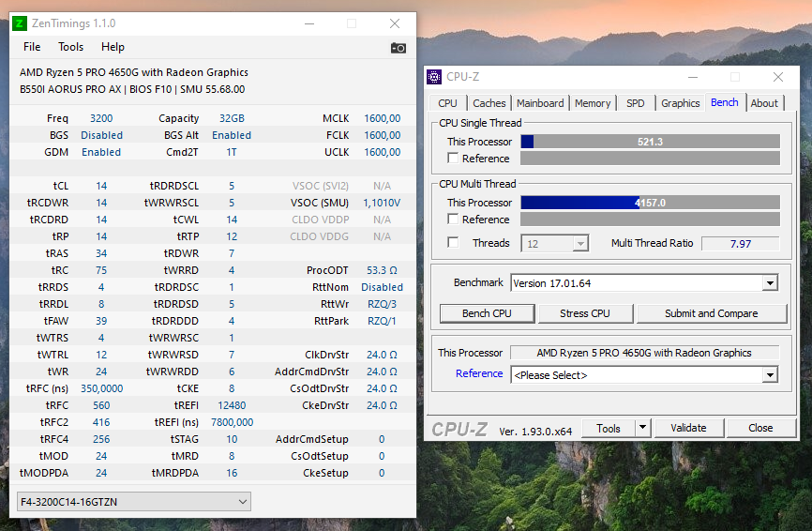
Task: Click the Multi Thread Ratio 7.97 field
Action: (741, 244)
